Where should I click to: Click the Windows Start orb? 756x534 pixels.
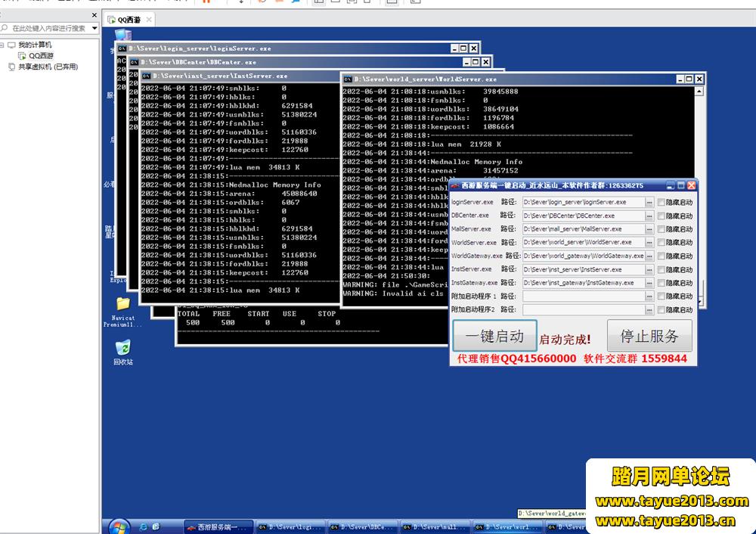point(119,526)
